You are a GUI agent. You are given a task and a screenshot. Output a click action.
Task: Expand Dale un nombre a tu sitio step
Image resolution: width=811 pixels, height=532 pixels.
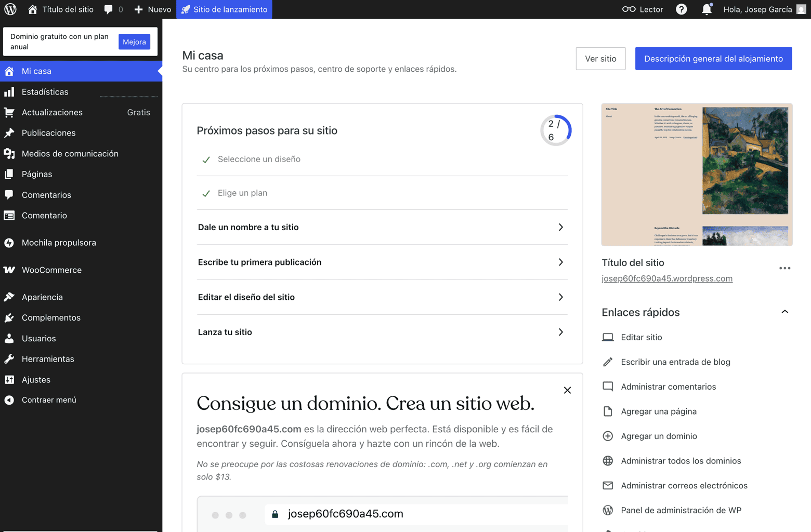pos(382,227)
